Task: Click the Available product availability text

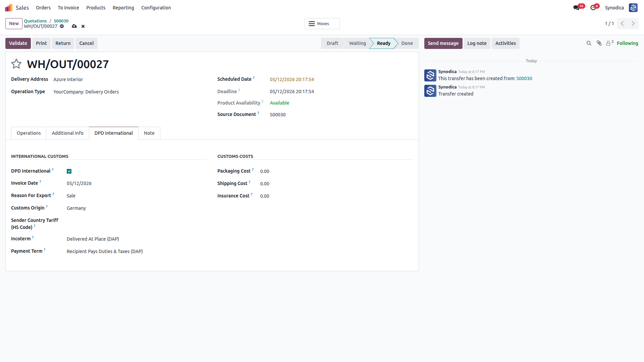Action: tap(279, 103)
